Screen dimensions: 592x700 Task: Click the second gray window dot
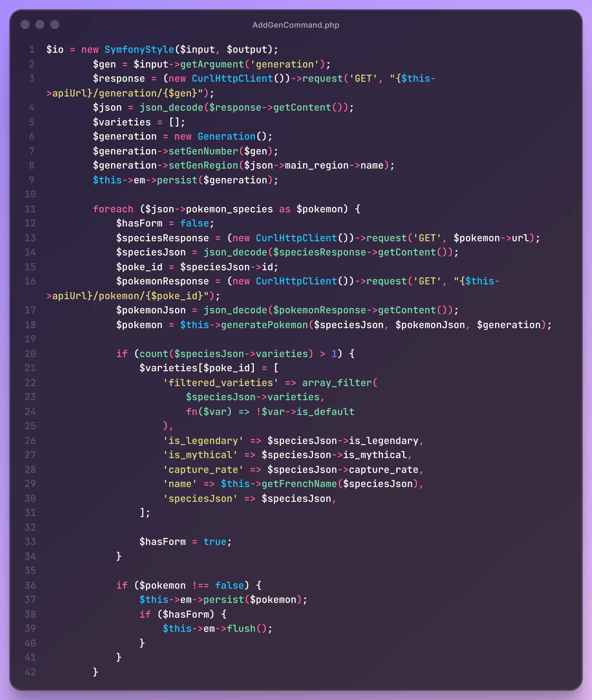click(x=40, y=24)
